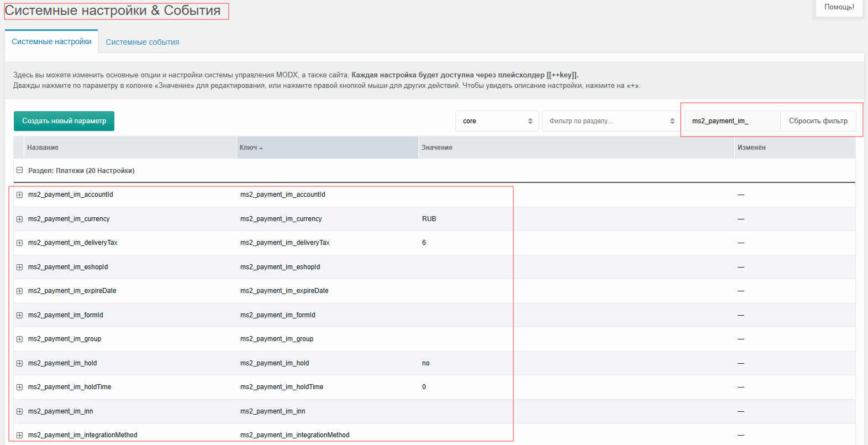Open the Помощь! help button

pos(839,7)
